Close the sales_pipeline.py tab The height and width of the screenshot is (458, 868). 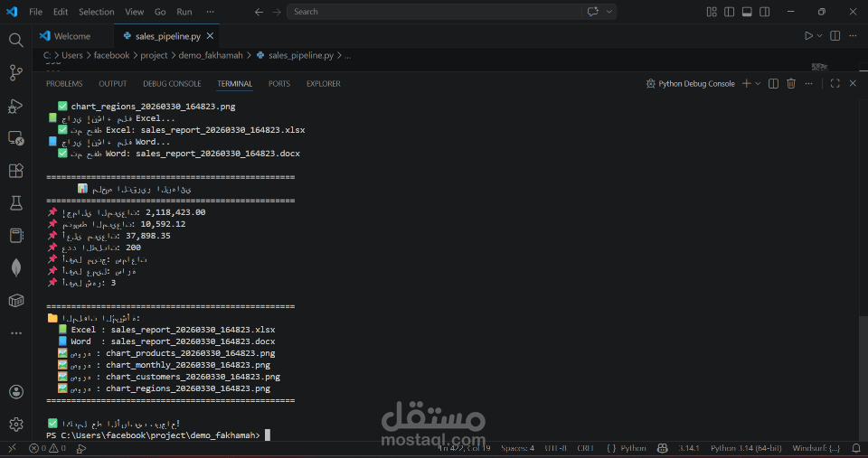pyautogui.click(x=210, y=36)
